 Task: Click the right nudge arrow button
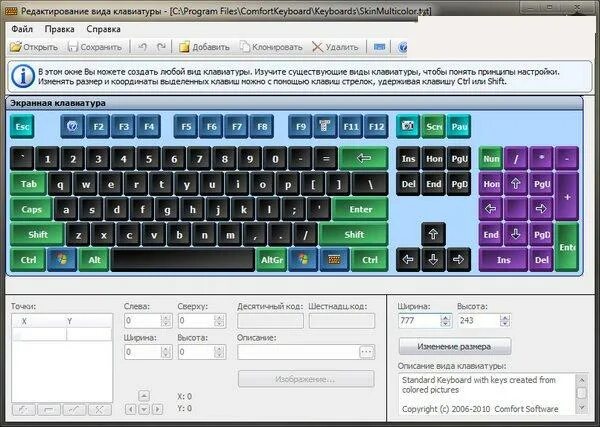tap(157, 409)
